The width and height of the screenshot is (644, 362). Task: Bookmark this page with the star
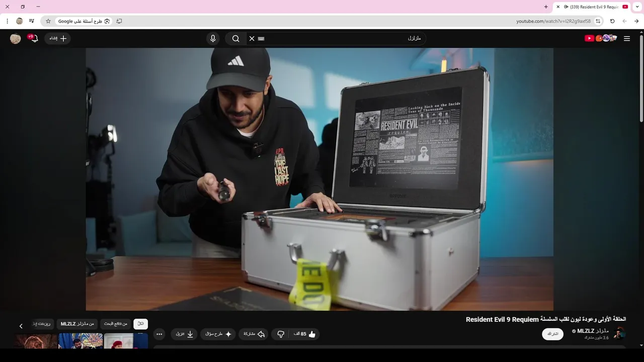[x=48, y=21]
